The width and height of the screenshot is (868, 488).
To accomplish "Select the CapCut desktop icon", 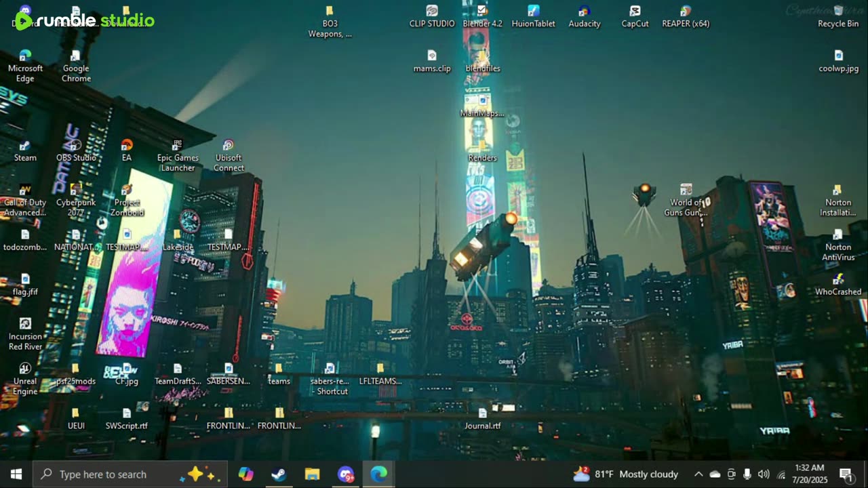I will pos(635,16).
